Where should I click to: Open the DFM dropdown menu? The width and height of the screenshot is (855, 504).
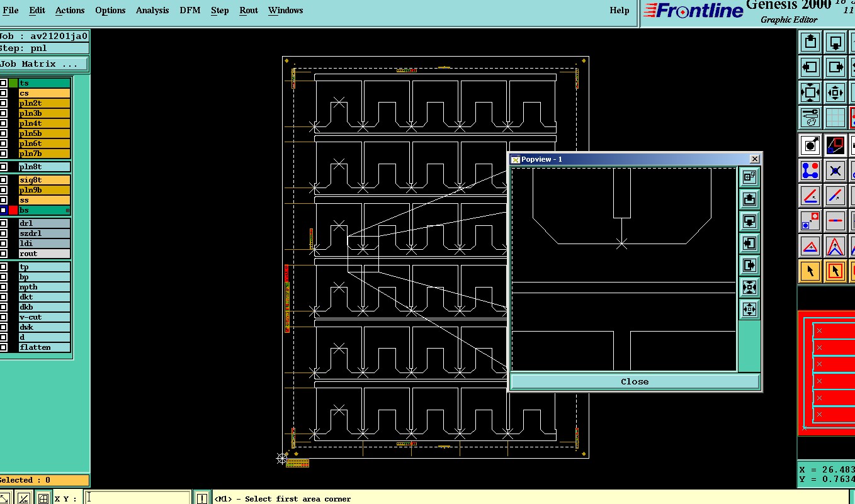coord(190,10)
